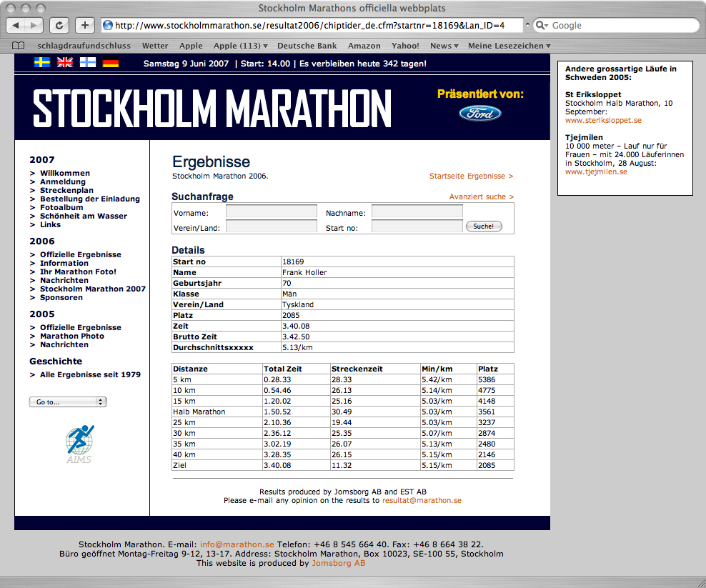This screenshot has width=706, height=588.
Task: Follow the Startseite Ergebnisse link
Action: click(x=471, y=176)
